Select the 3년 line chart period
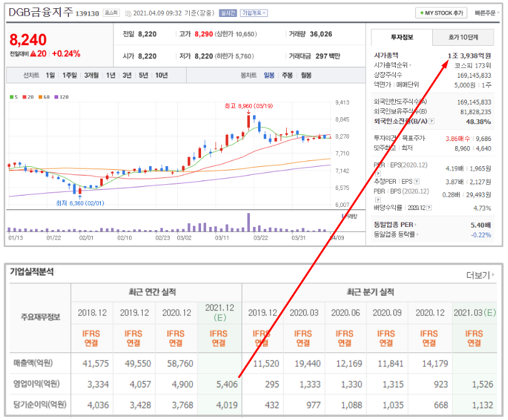The width and height of the screenshot is (508, 420). point(127,75)
